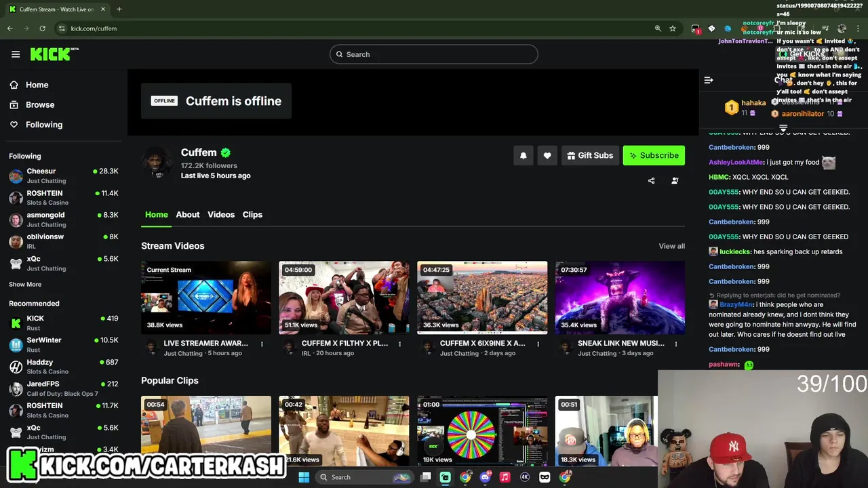Open the Chrome three-dot menu
868x488 pixels.
[859, 28]
